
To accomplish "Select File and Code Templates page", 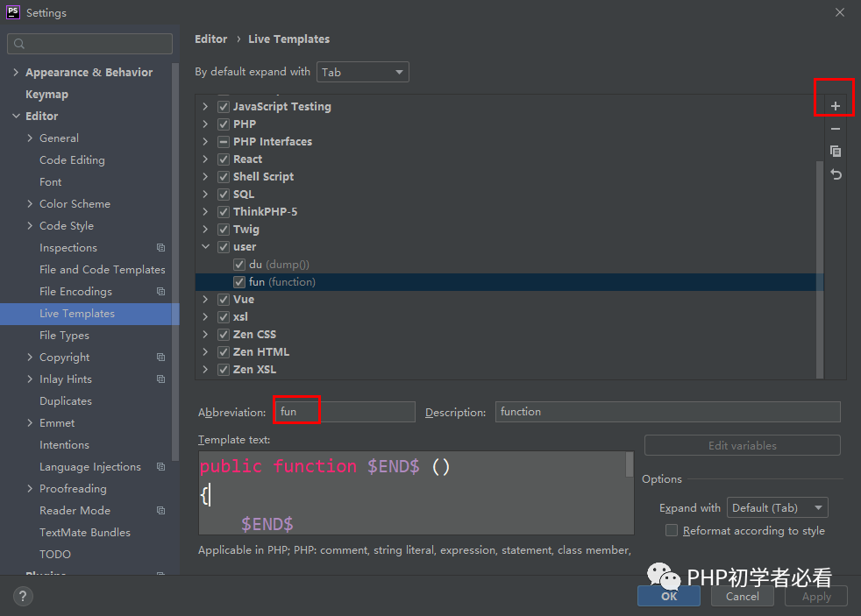I will coord(102,269).
